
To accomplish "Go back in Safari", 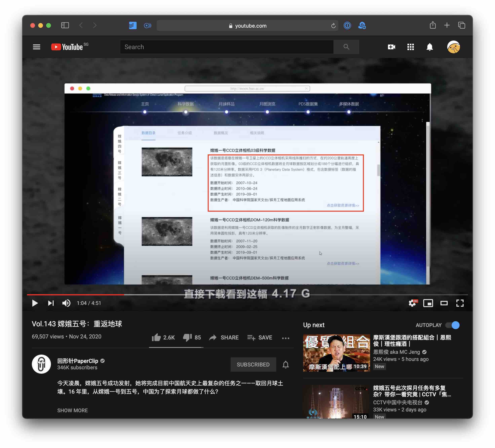I will click(81, 25).
